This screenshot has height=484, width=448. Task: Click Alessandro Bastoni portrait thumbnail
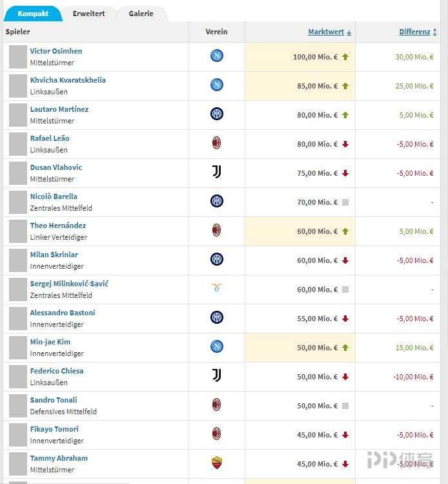click(17, 319)
